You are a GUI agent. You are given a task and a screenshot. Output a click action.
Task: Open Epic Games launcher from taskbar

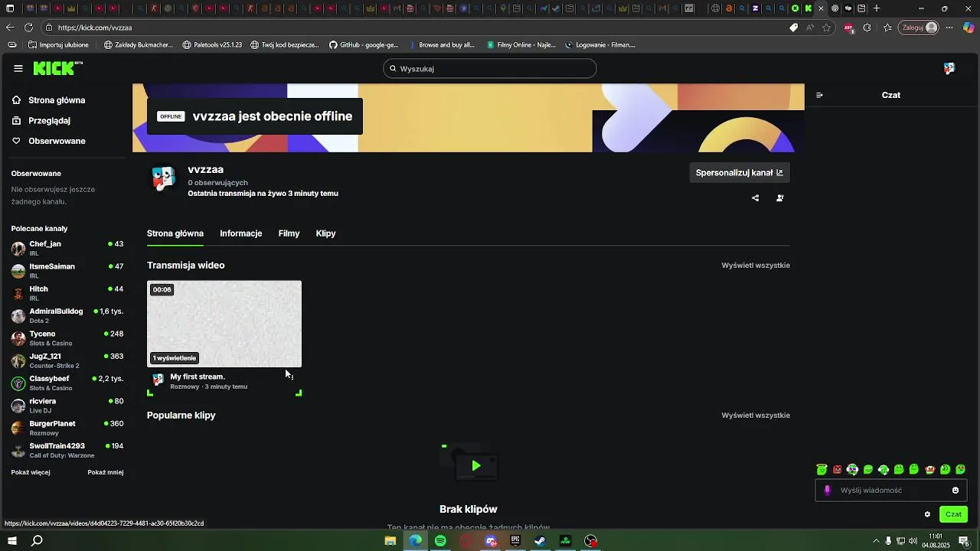(x=515, y=541)
